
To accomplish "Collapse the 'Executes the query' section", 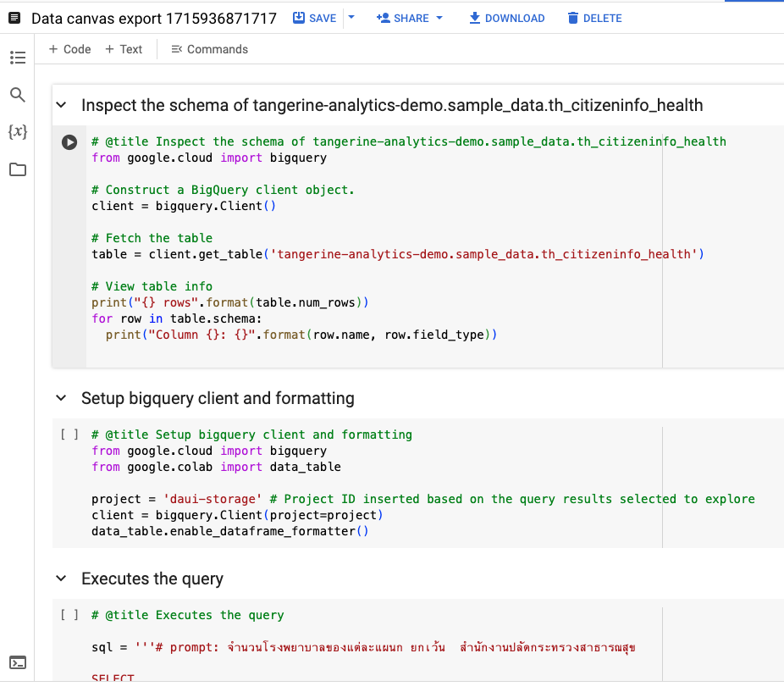I will pyautogui.click(x=61, y=579).
